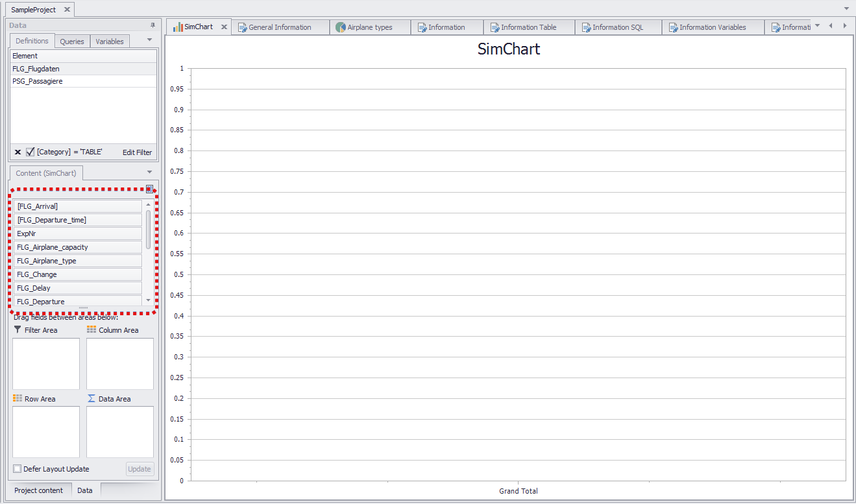This screenshot has width=856, height=504.
Task: Open the Definitions panel dropdown arrow
Action: point(149,40)
